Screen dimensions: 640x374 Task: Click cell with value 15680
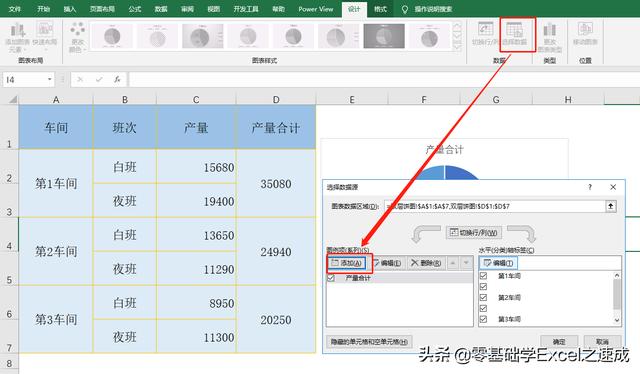(x=196, y=167)
